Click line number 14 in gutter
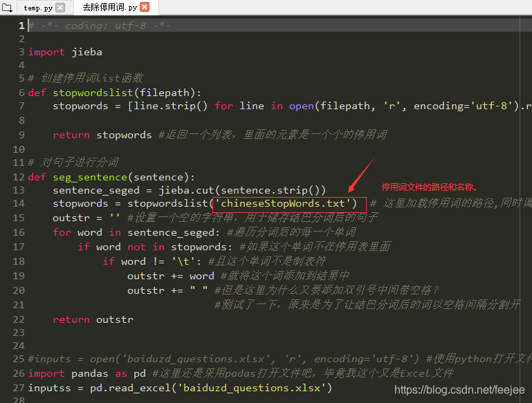This screenshot has height=403, width=532. pyautogui.click(x=19, y=203)
